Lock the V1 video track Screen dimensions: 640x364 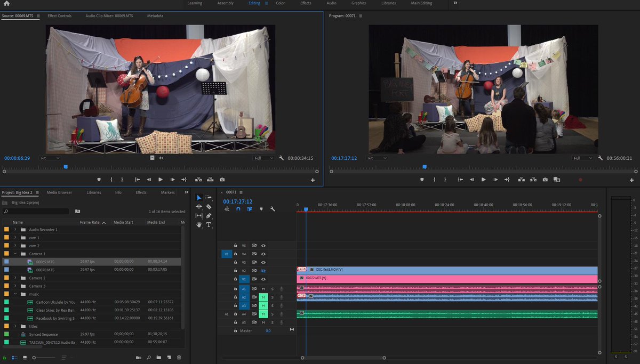coord(235,279)
